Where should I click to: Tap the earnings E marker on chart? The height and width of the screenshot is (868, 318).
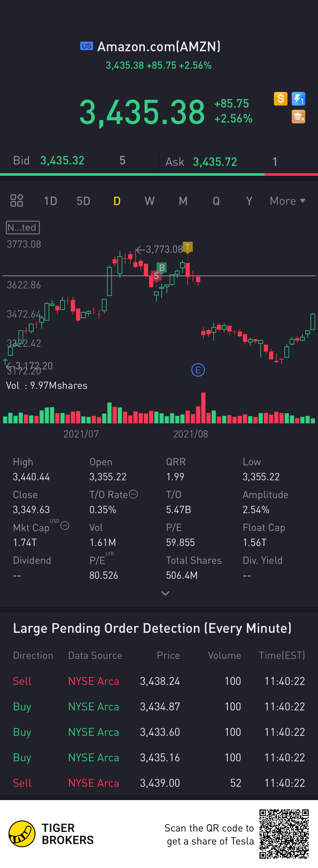point(198,370)
